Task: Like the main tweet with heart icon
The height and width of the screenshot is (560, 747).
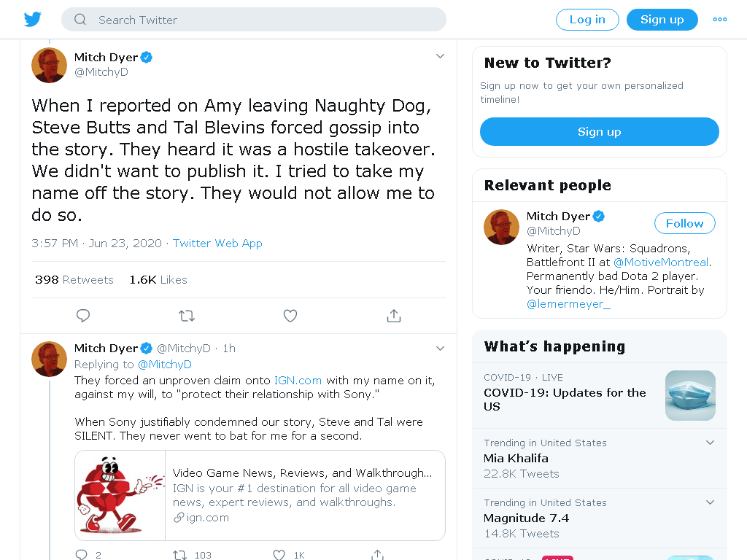Action: point(290,316)
